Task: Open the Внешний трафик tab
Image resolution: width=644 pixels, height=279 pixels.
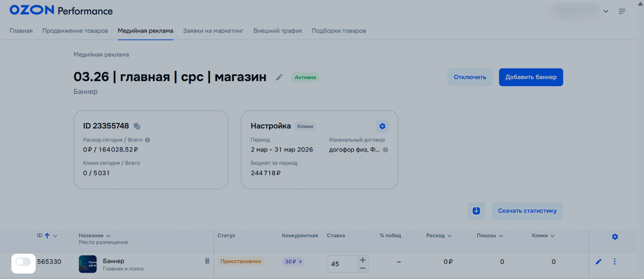Action: click(277, 31)
